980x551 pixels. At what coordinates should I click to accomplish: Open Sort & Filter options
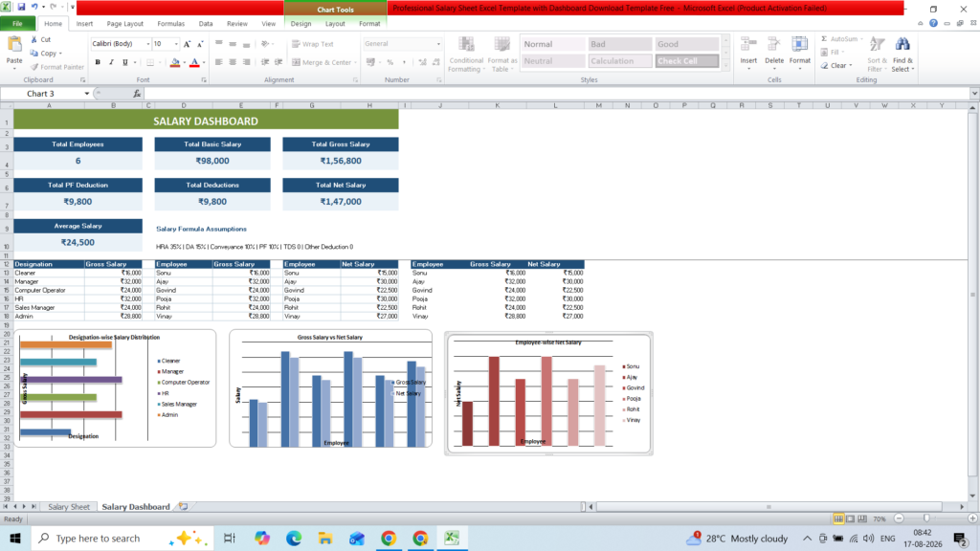coord(877,55)
